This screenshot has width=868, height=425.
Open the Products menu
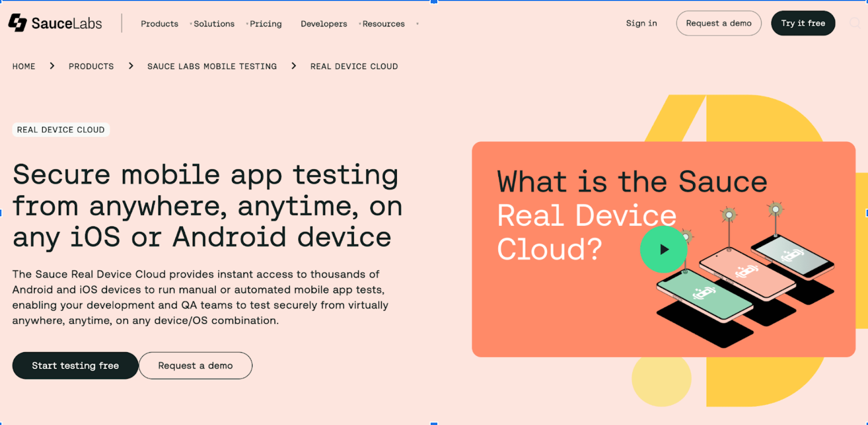(159, 24)
